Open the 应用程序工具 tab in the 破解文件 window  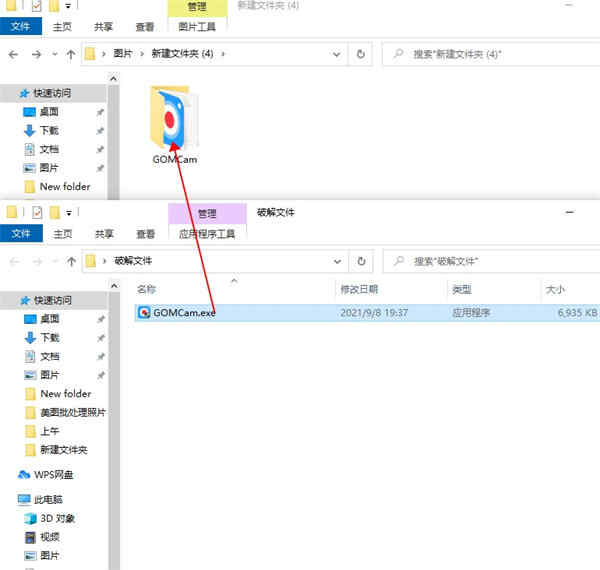coord(207,234)
